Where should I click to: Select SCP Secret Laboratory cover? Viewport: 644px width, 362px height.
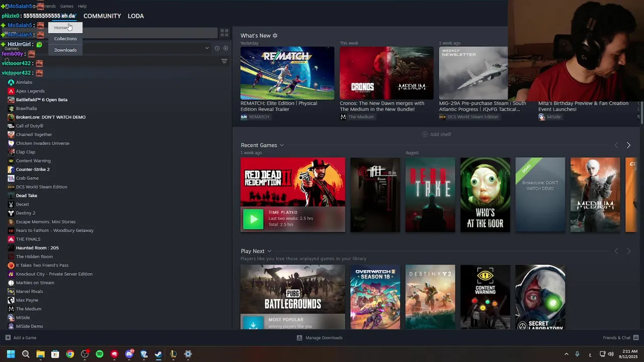click(x=540, y=297)
